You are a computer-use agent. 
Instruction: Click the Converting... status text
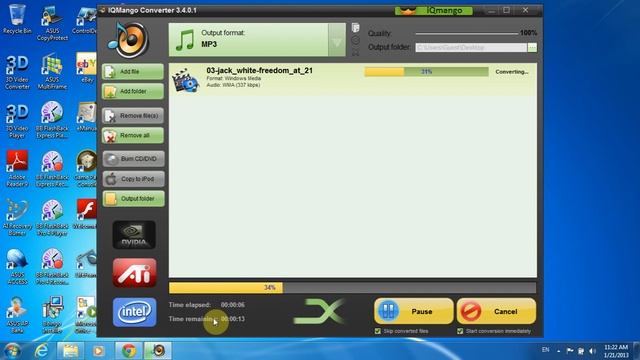[x=511, y=72]
